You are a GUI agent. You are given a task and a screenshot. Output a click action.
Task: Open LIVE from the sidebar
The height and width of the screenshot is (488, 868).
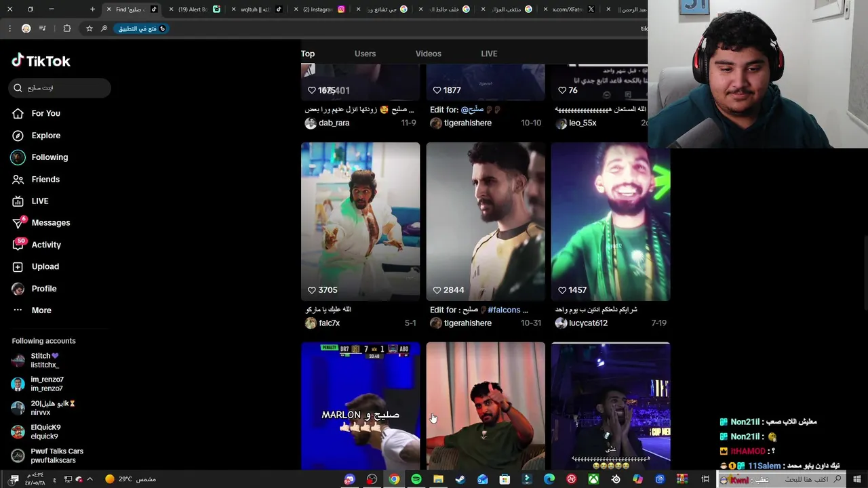[x=31, y=201]
